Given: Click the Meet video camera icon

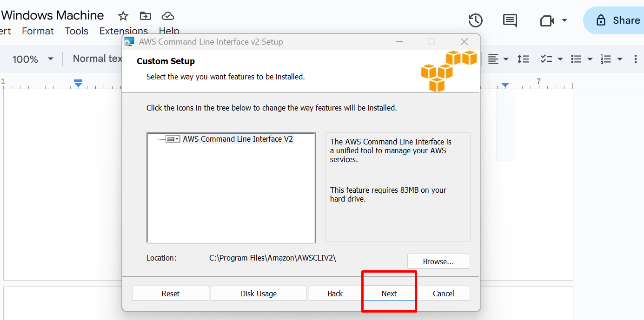Looking at the screenshot, I should tap(548, 20).
